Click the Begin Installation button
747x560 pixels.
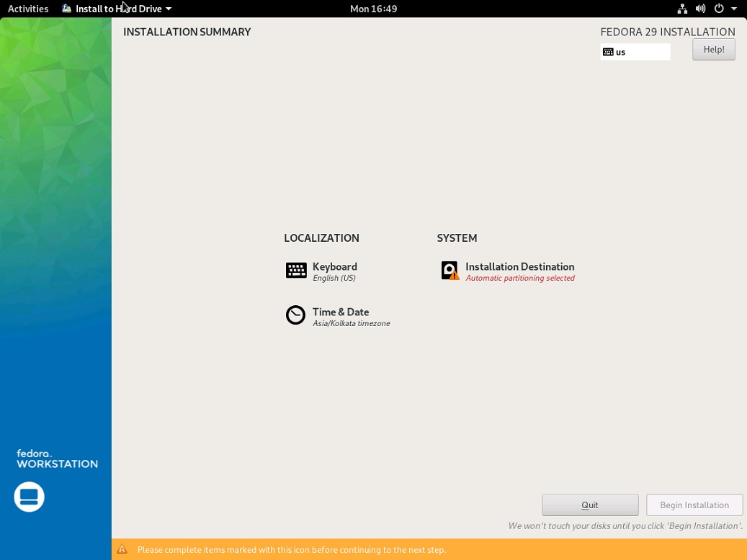coord(694,505)
